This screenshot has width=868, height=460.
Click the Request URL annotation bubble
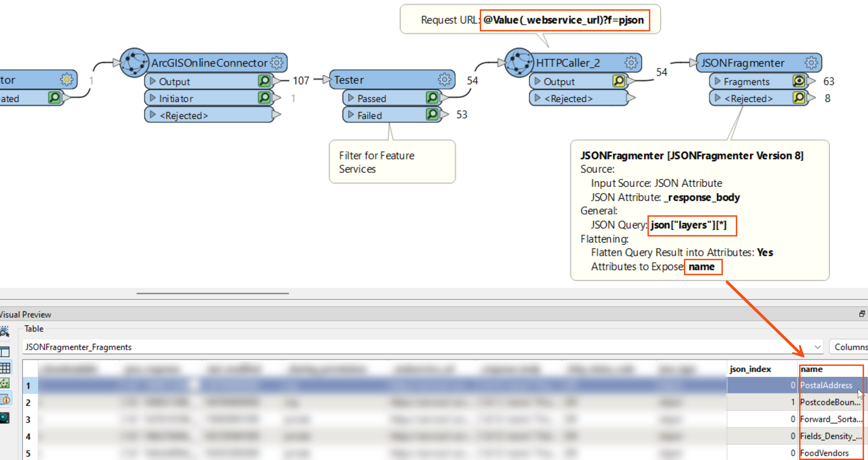coord(530,19)
